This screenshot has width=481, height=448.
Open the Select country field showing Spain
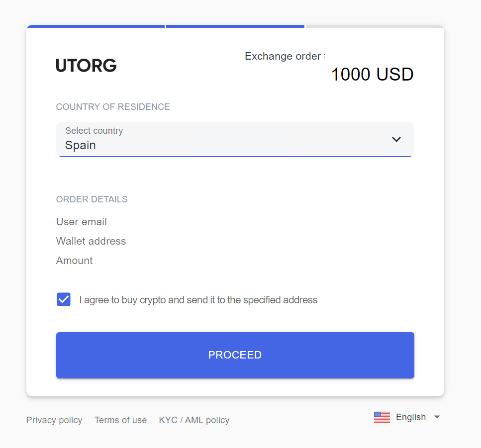[x=224, y=139]
